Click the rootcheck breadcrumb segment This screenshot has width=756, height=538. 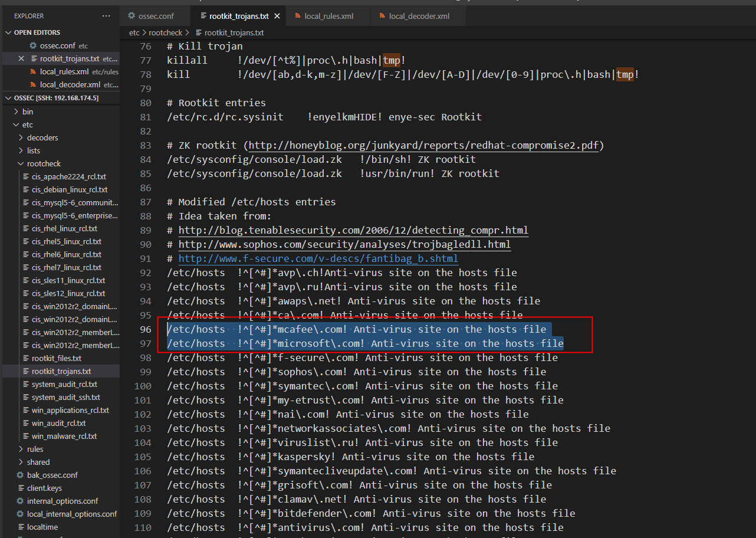point(166,32)
